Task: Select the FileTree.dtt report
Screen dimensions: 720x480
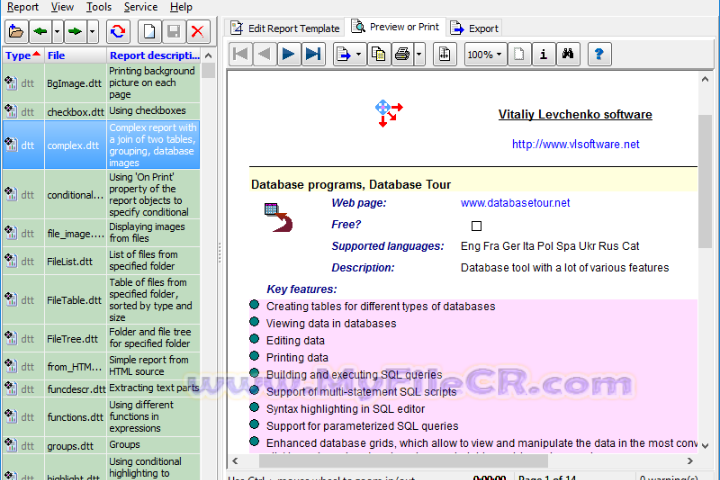Action: click(101, 338)
